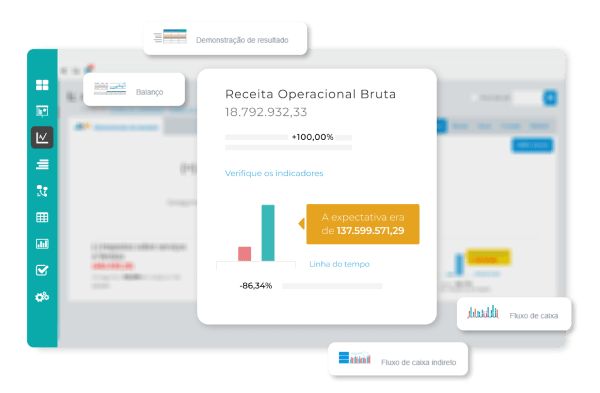
Task: Click the flow diagram sidebar icon
Action: [x=42, y=191]
